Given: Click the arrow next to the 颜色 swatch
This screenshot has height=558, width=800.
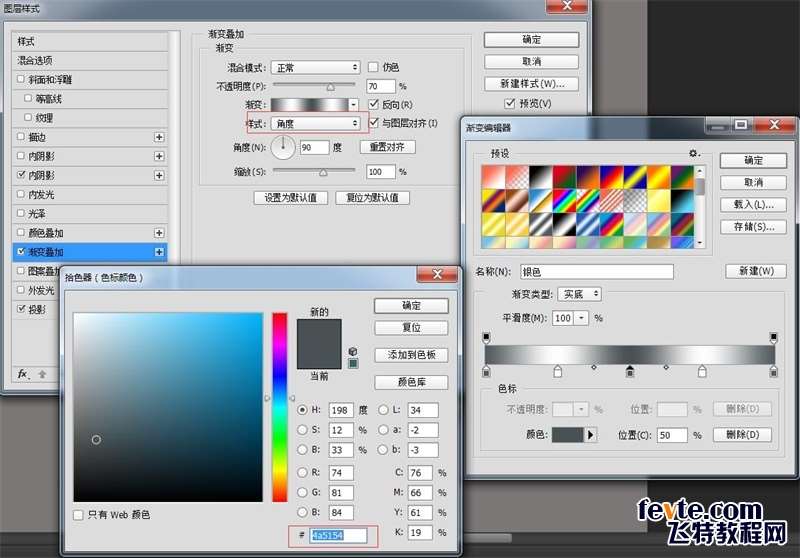Looking at the screenshot, I should pyautogui.click(x=590, y=435).
